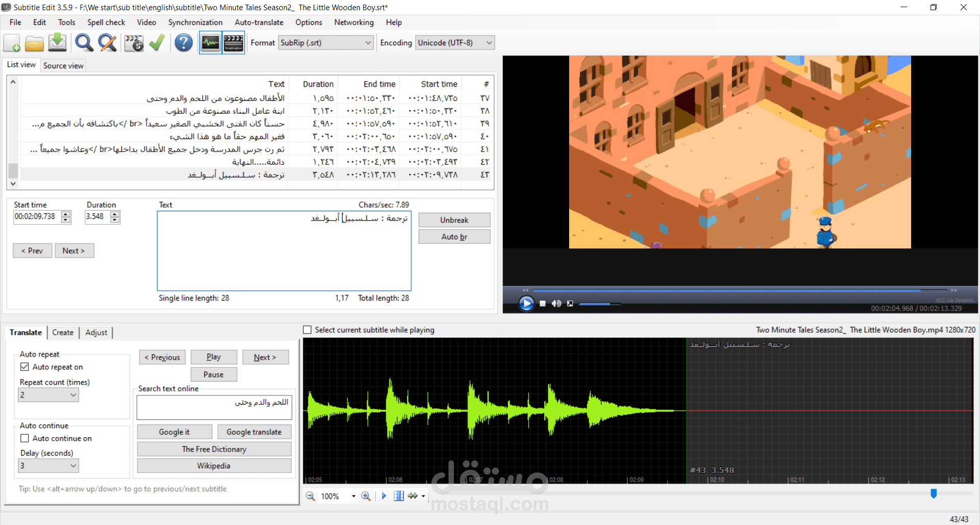Open a subtitle file with folder icon
The width and height of the screenshot is (980, 525).
click(34, 43)
